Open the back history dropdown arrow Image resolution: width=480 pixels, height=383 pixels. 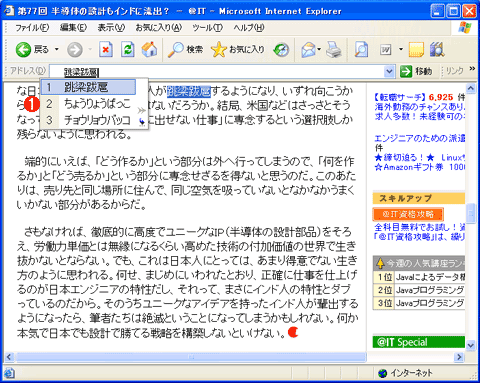[x=57, y=50]
